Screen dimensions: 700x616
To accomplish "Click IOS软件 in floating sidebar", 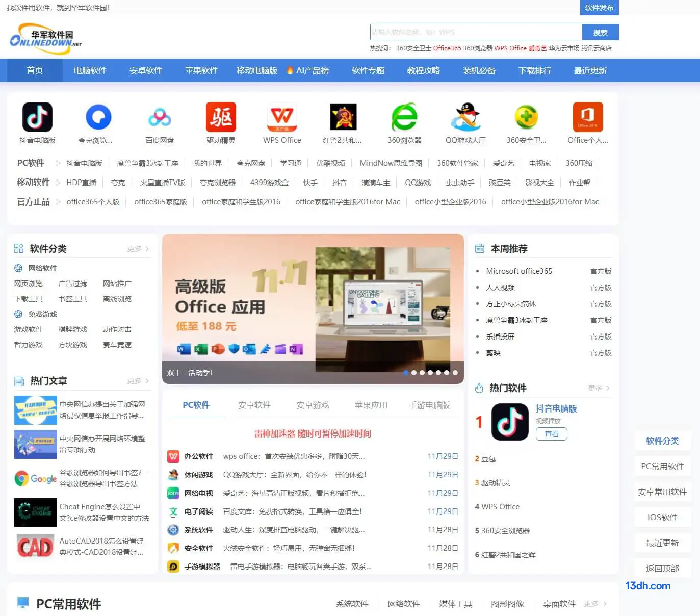I will click(x=662, y=517).
